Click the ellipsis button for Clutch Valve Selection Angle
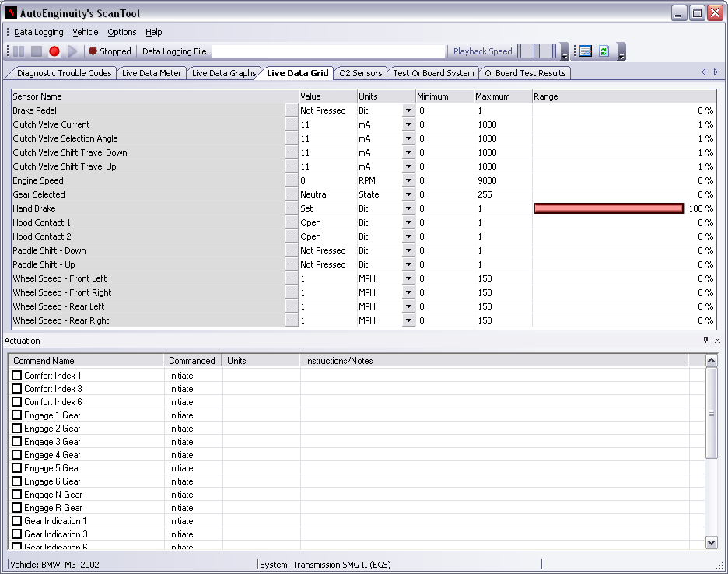 [292, 138]
